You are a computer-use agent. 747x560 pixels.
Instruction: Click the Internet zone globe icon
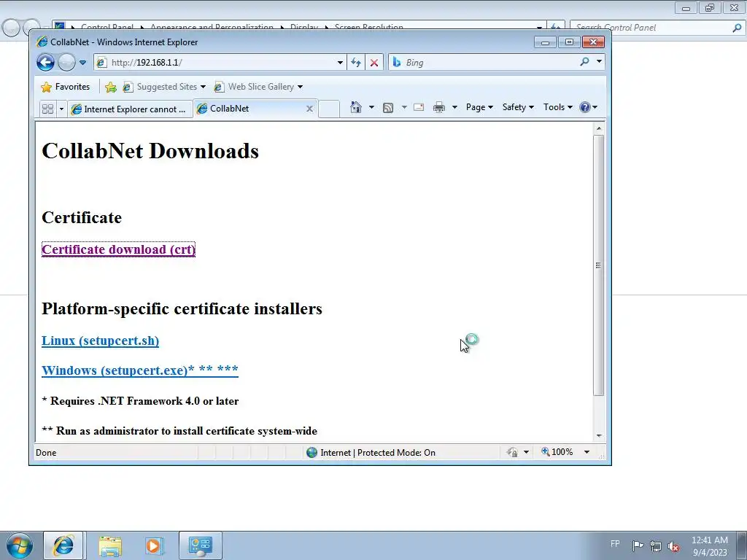(312, 452)
